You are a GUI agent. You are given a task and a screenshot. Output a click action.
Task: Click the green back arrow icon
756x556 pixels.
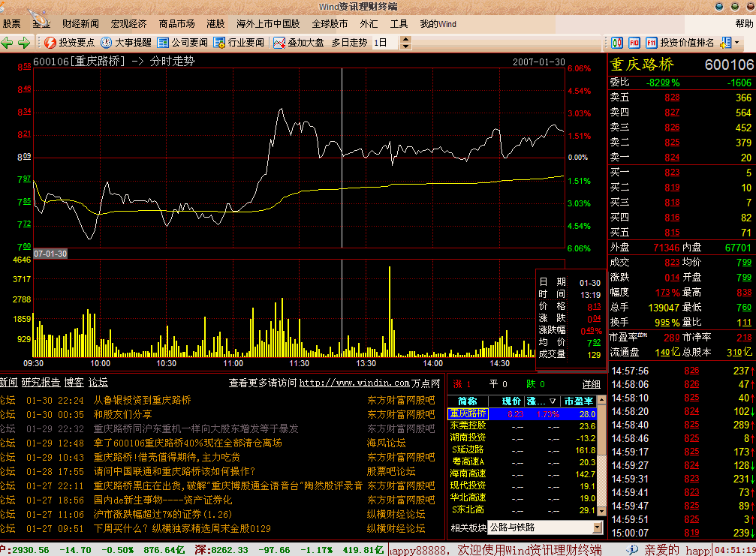pos(7,43)
